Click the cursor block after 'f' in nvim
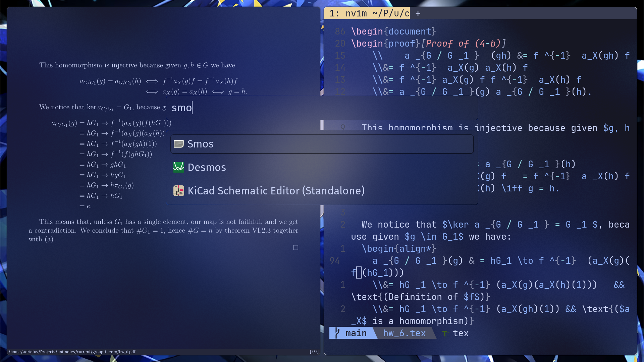Viewport: 644px width, 362px height. point(359,273)
